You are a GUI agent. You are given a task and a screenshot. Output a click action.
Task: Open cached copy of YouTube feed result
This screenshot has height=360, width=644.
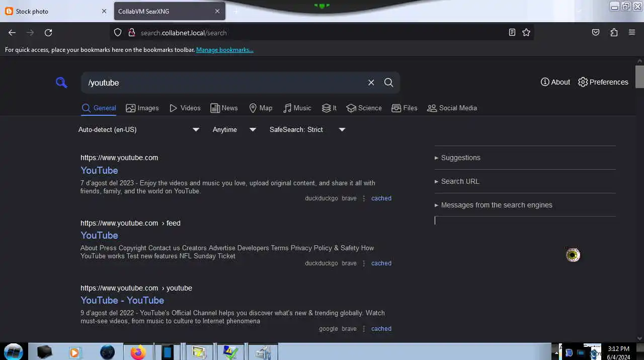381,263
